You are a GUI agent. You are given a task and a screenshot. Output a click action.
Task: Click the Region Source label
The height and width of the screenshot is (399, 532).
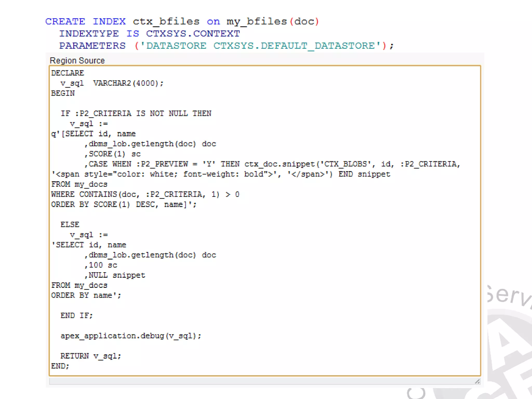click(77, 61)
